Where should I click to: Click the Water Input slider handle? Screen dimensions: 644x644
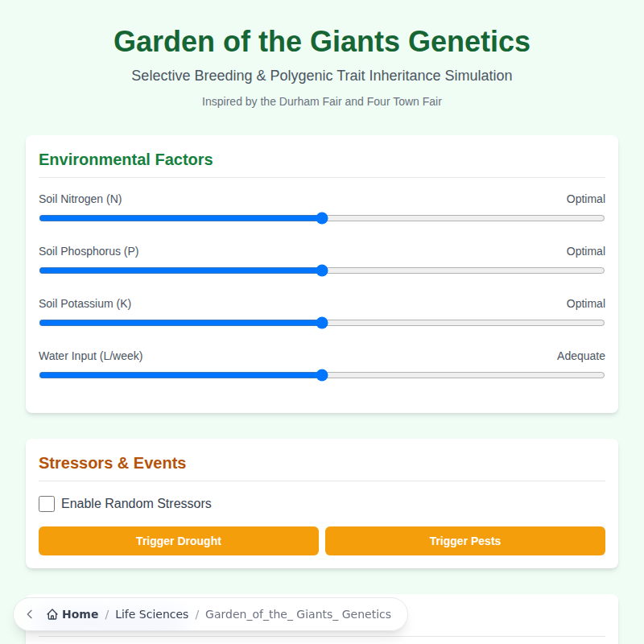pyautogui.click(x=322, y=375)
